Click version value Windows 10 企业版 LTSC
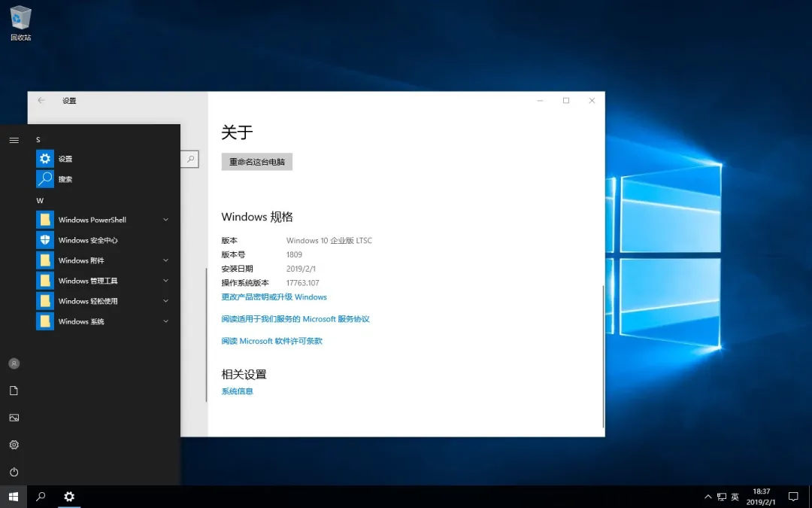This screenshot has width=812, height=508. (x=329, y=241)
